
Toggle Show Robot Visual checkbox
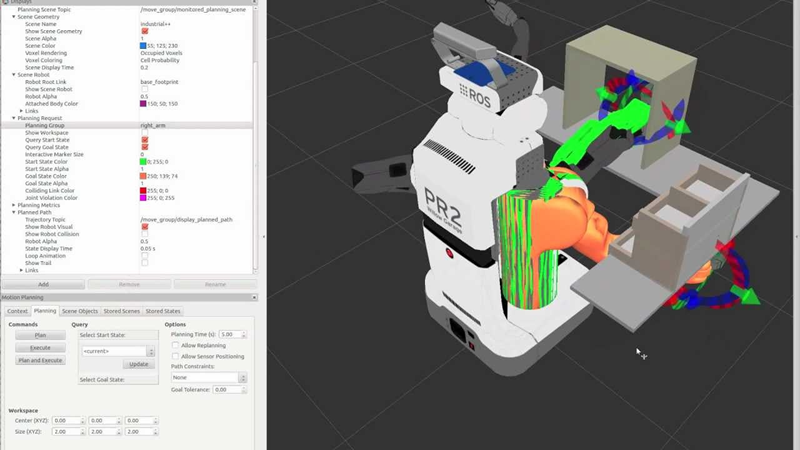coord(145,227)
